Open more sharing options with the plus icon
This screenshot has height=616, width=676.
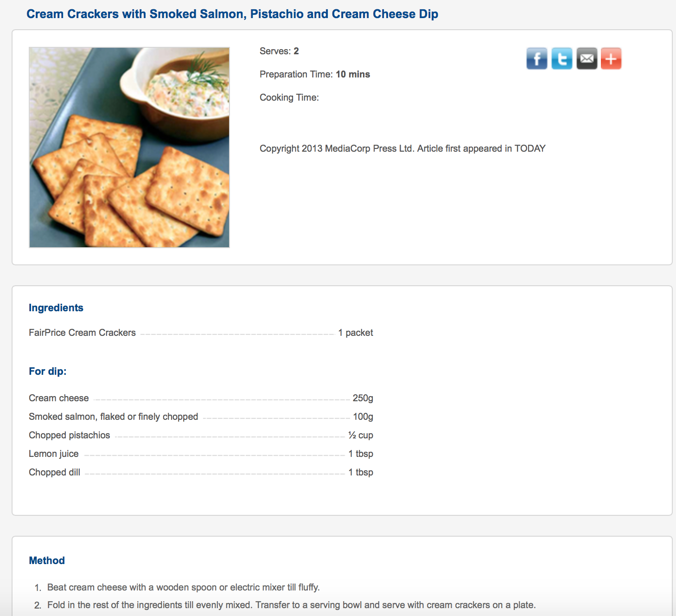611,58
